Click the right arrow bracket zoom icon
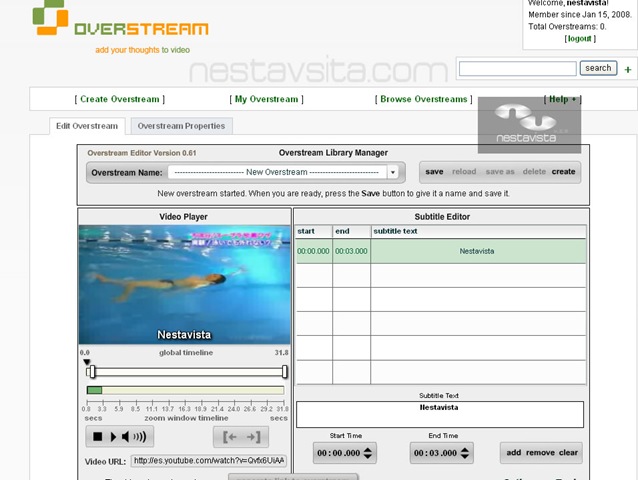Viewport: 638px width, 480px height. pyautogui.click(x=252, y=437)
